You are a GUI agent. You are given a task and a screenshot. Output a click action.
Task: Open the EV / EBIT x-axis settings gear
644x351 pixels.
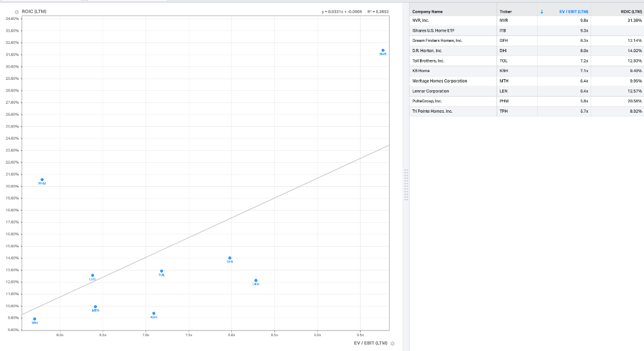coord(392,343)
